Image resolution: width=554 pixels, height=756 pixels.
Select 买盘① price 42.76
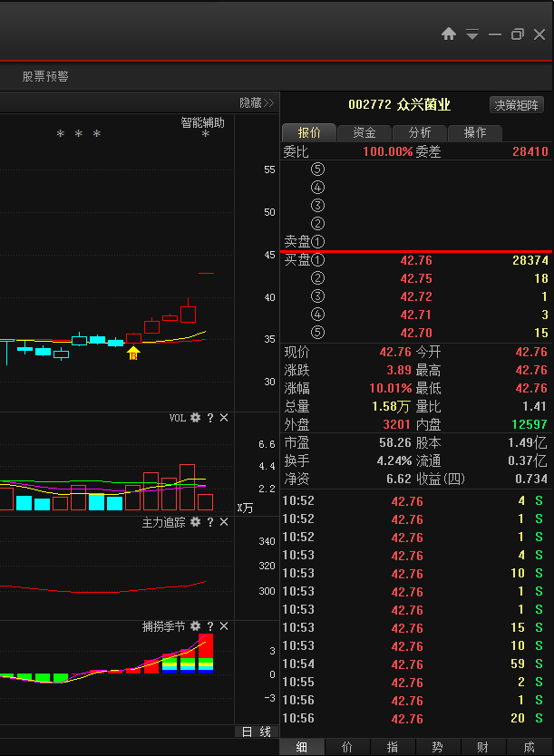tap(416, 260)
